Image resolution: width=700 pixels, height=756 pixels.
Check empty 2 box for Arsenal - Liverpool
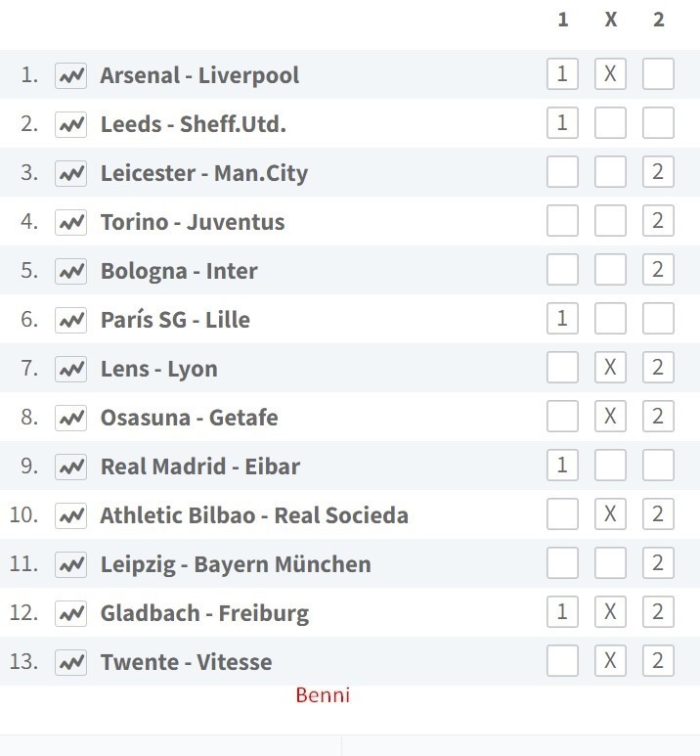(658, 74)
